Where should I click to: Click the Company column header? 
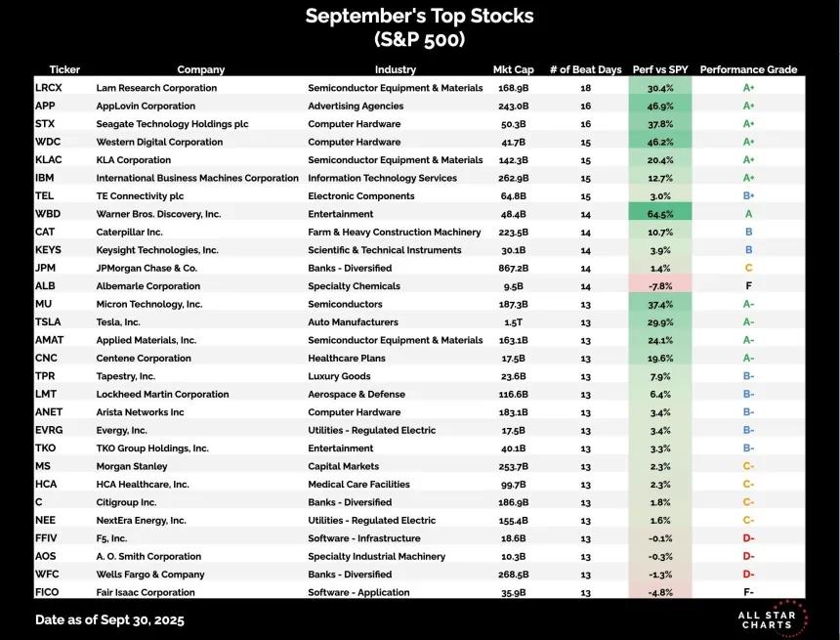point(201,69)
